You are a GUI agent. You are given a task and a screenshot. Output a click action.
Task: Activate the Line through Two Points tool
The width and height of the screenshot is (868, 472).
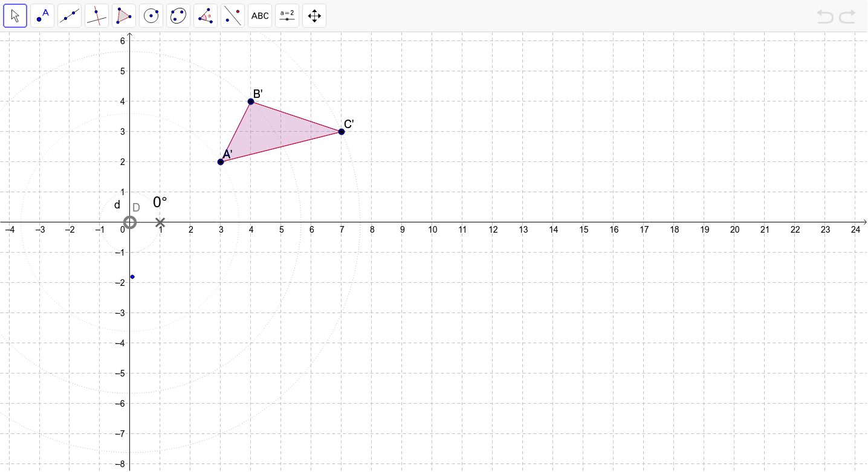point(69,15)
